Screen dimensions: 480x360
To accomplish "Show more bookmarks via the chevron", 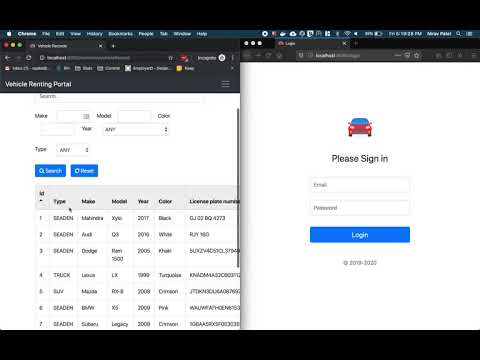I will pyautogui.click(x=232, y=68).
